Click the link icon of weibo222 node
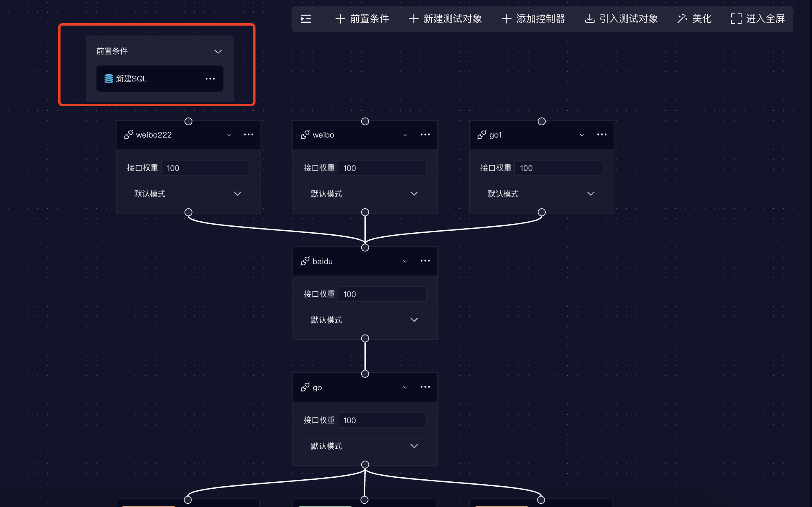 (x=128, y=135)
